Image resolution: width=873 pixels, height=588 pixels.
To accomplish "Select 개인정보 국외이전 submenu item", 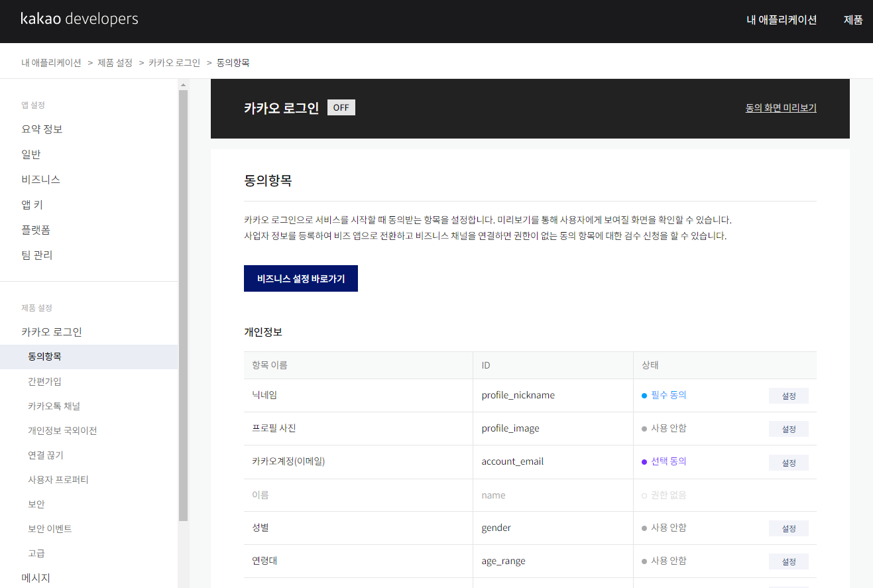I will pos(62,430).
